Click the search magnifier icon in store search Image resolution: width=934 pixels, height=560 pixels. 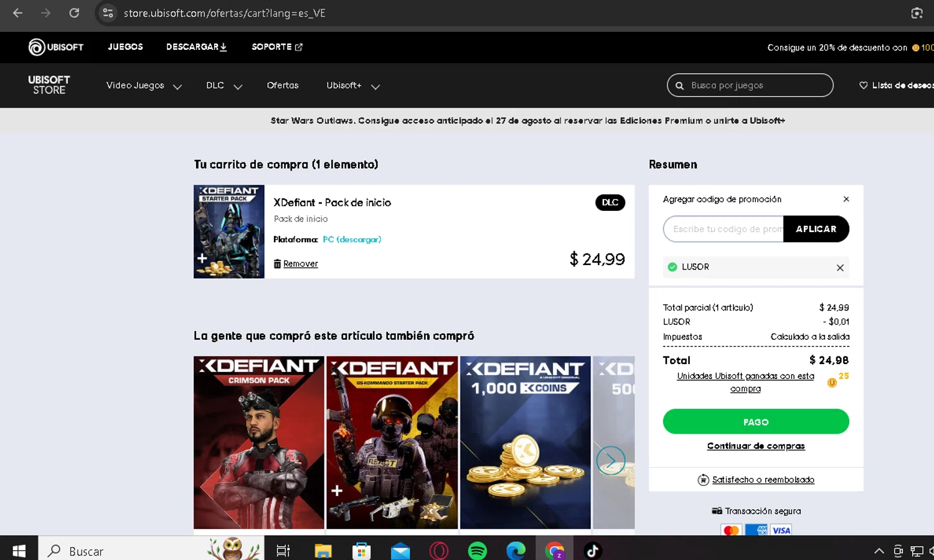click(x=679, y=86)
